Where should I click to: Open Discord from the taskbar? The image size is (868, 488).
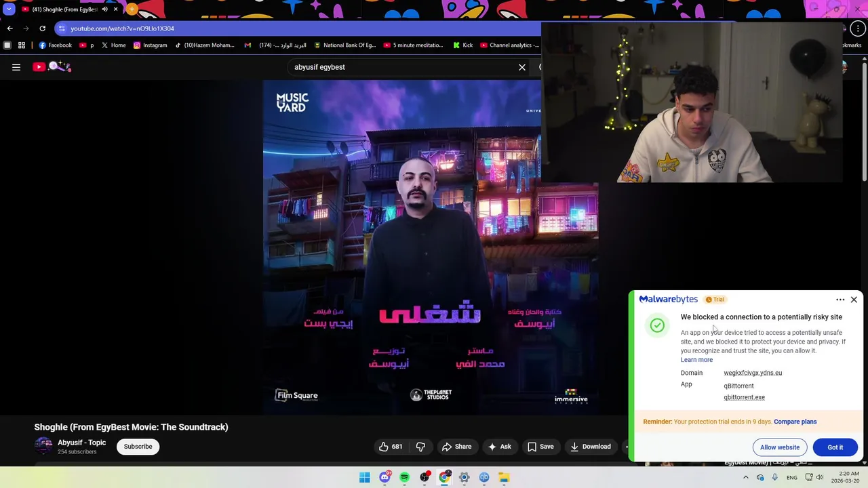[x=384, y=477]
